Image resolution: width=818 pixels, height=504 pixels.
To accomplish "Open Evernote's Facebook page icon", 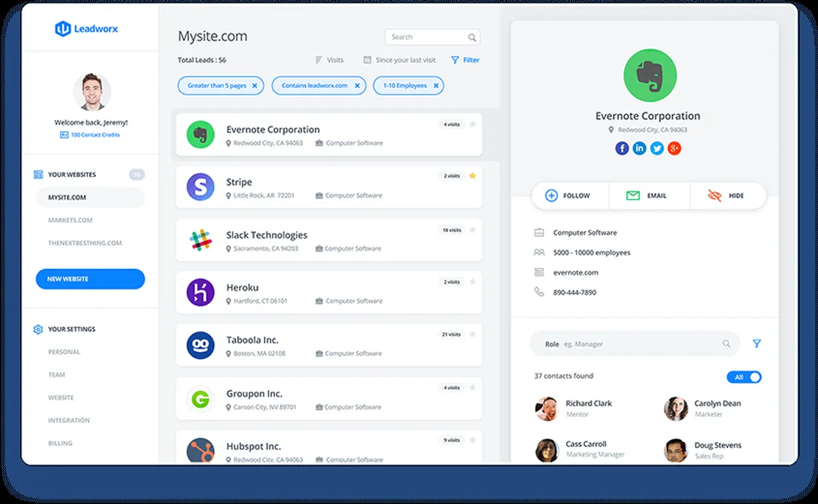I will [622, 148].
